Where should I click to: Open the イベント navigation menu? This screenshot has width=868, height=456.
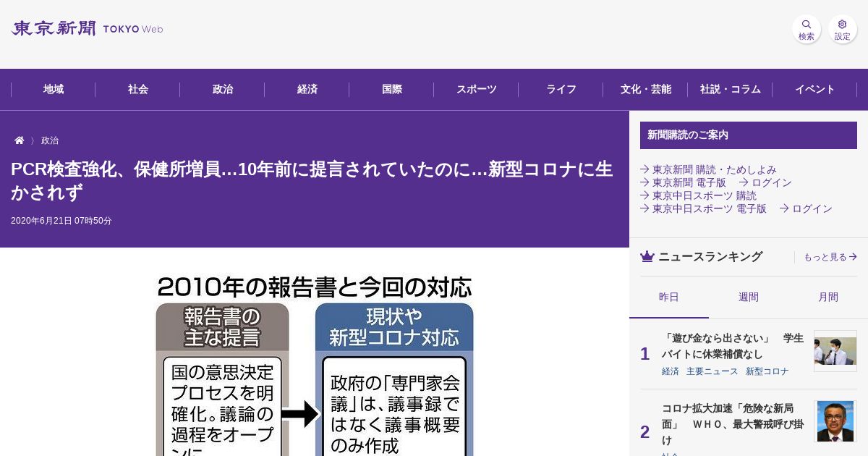(815, 90)
